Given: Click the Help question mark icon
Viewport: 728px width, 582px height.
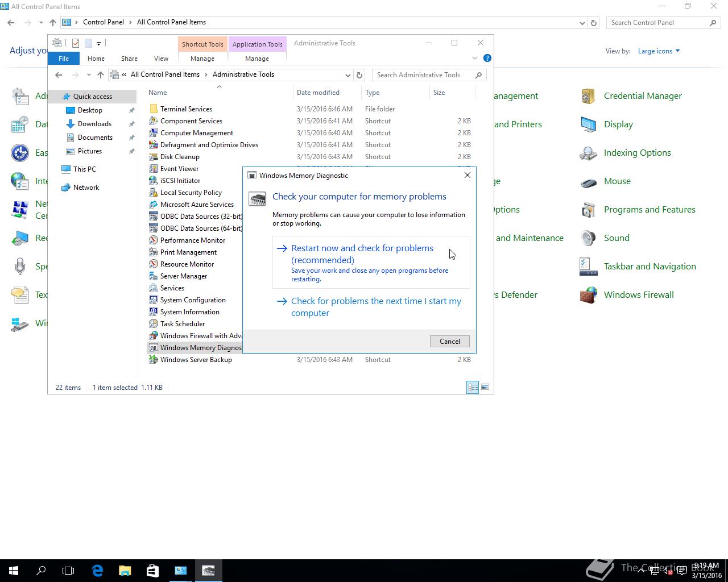Looking at the screenshot, I should [x=487, y=58].
